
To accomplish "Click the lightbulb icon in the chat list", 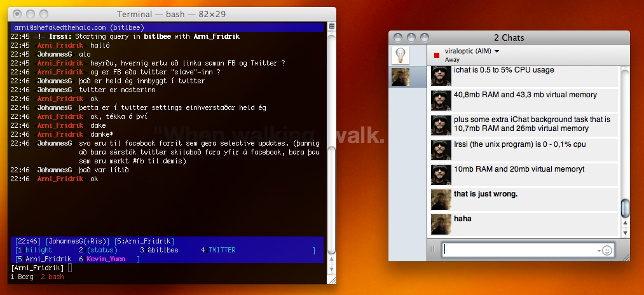I will (x=401, y=55).
